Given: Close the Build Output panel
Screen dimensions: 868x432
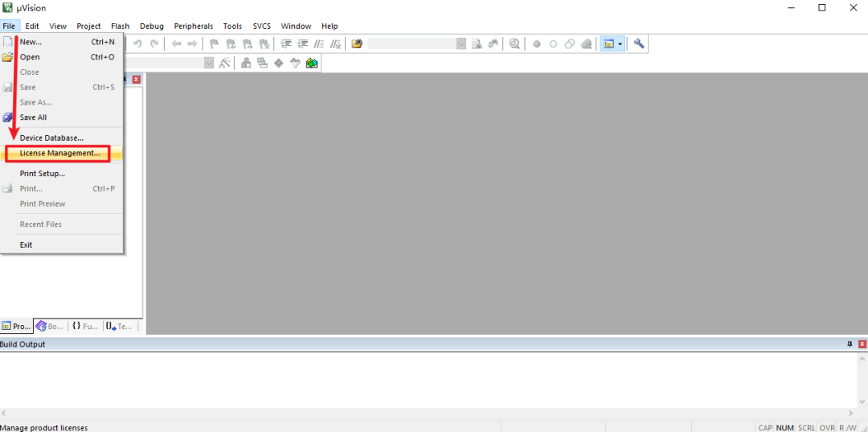Looking at the screenshot, I should (862, 344).
